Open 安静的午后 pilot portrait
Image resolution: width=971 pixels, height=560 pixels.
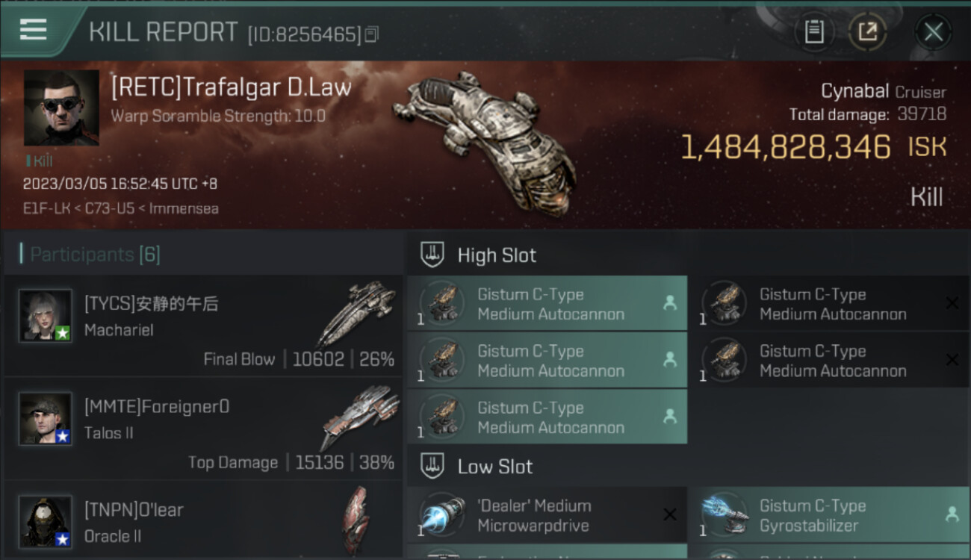click(46, 316)
